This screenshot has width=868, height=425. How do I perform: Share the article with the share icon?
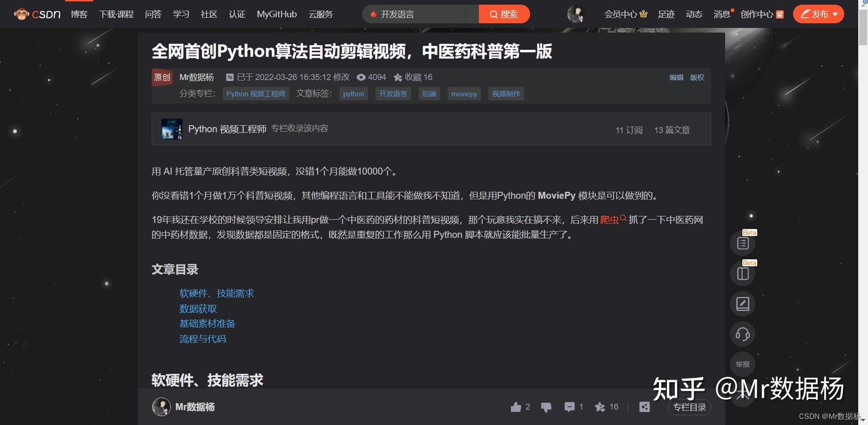pos(644,406)
